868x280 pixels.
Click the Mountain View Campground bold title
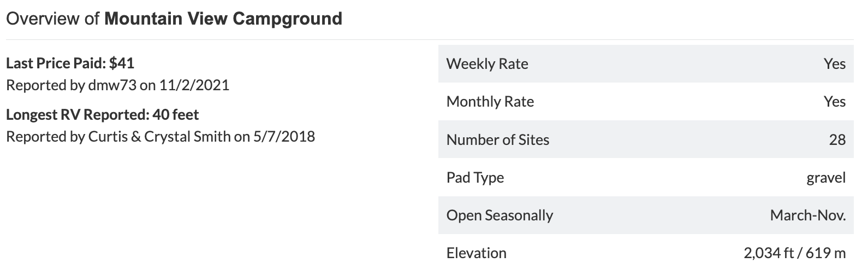[223, 19]
